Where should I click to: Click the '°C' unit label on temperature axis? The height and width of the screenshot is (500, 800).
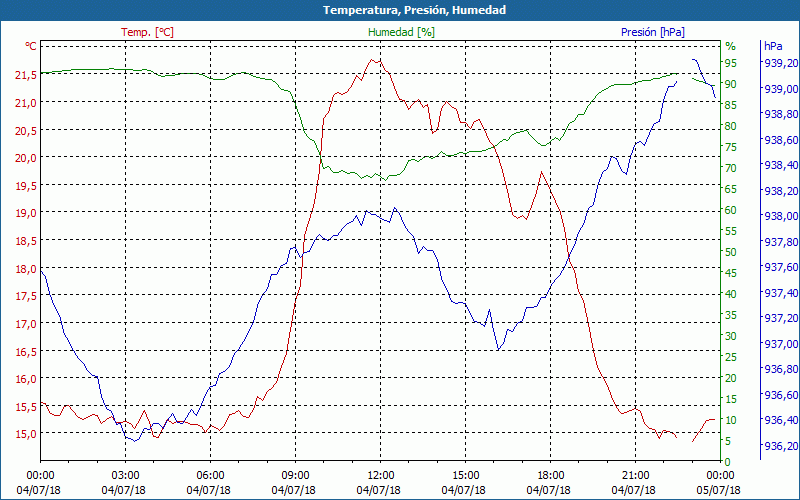31,46
